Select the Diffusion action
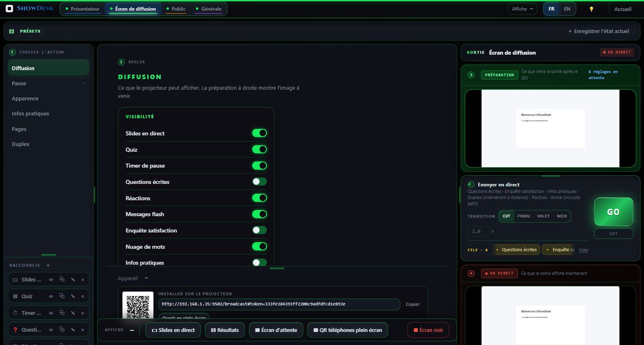 [x=48, y=68]
